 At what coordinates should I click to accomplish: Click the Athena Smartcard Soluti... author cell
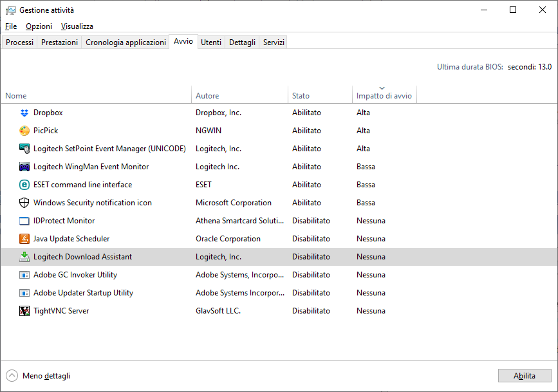point(240,221)
